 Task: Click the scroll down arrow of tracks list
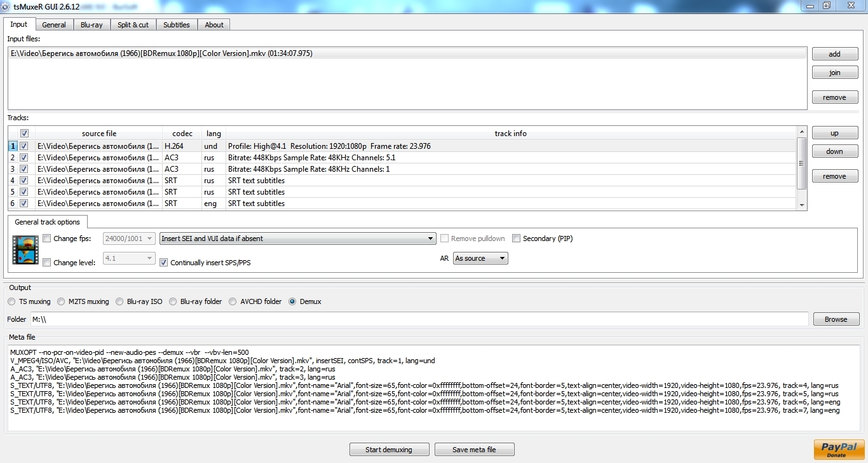coord(802,205)
